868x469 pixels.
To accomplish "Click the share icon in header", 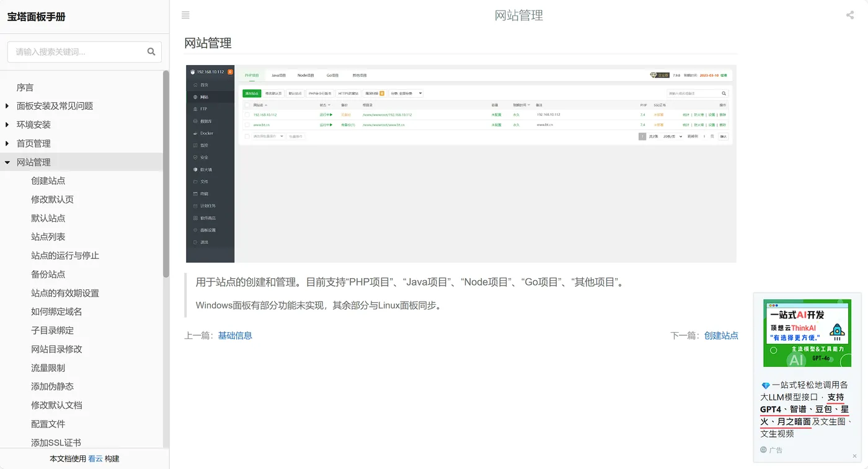I will tap(850, 15).
